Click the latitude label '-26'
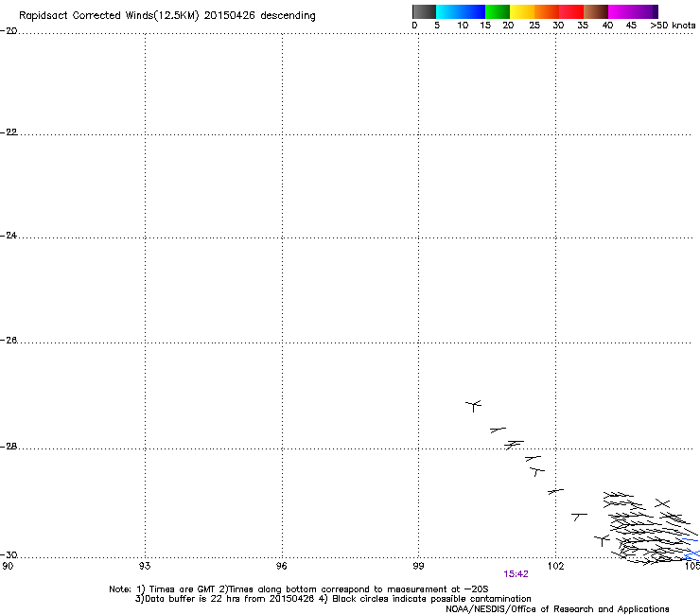The width and height of the screenshot is (700, 615). coord(9,341)
